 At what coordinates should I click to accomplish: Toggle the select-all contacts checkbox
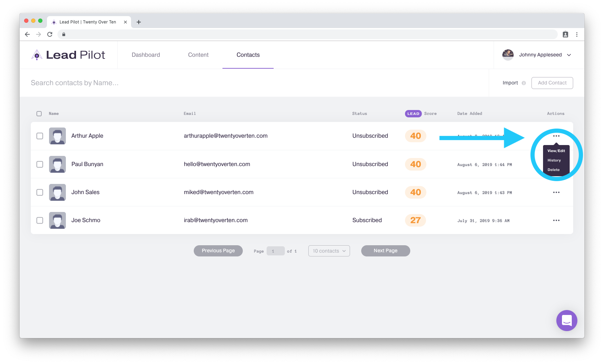point(39,114)
